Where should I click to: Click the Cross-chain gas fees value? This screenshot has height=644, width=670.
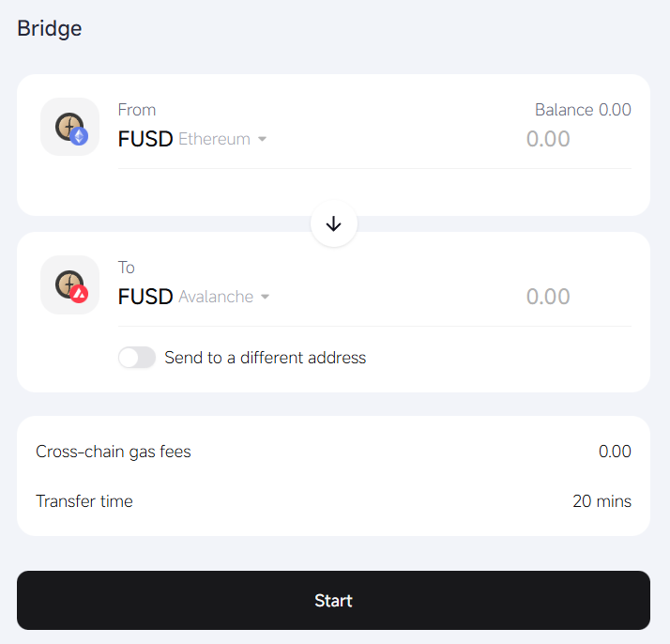tap(615, 452)
